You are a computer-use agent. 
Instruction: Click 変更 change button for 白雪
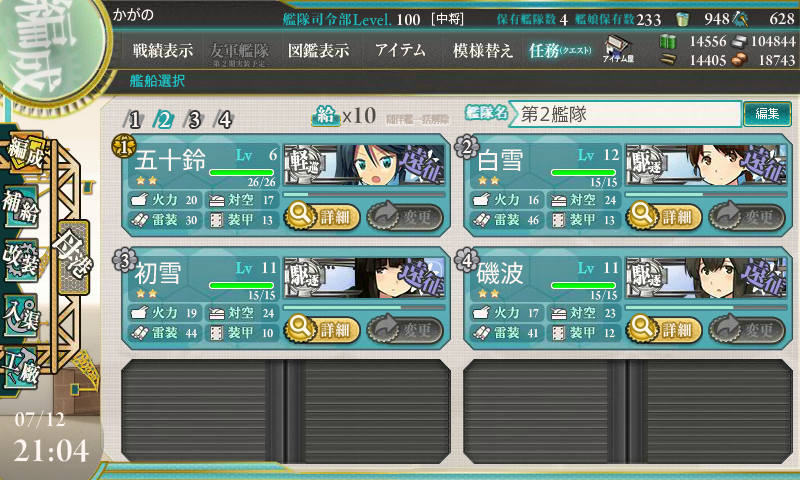(746, 217)
